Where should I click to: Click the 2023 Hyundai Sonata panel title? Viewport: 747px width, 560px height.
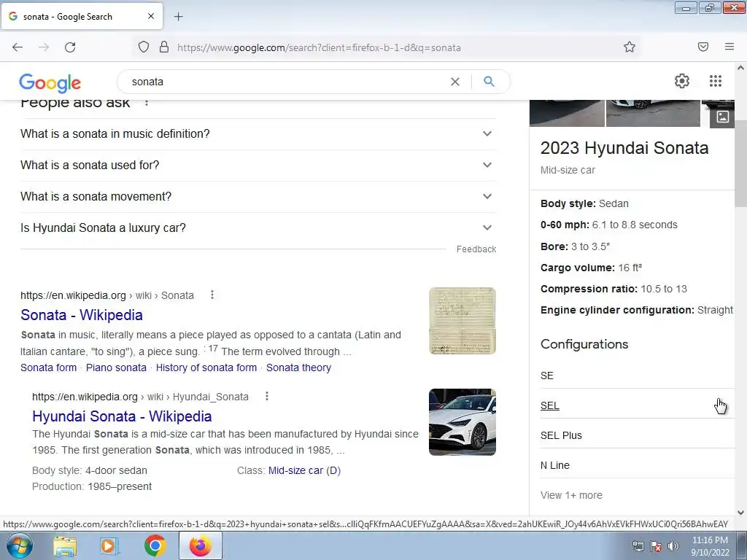624,148
